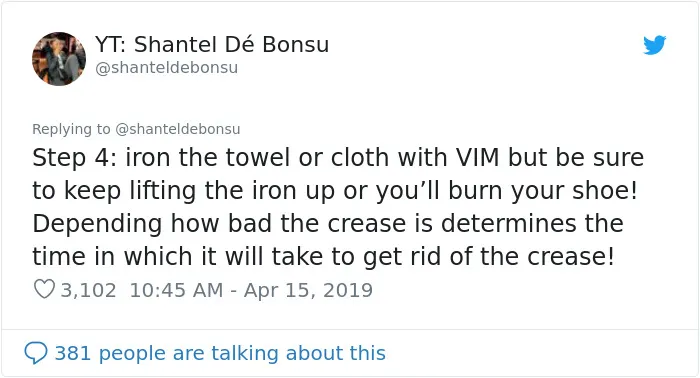Click the number 381 in the footer
The image size is (700, 378).
[x=73, y=353]
